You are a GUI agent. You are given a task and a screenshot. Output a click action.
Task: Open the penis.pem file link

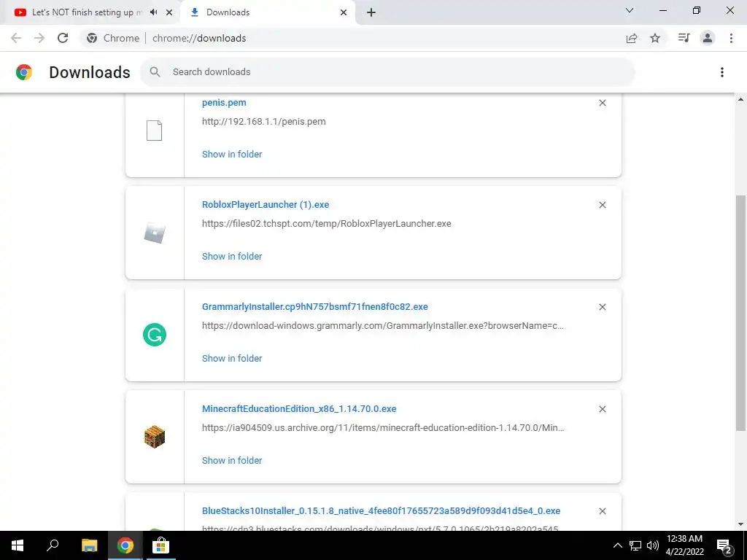click(224, 102)
